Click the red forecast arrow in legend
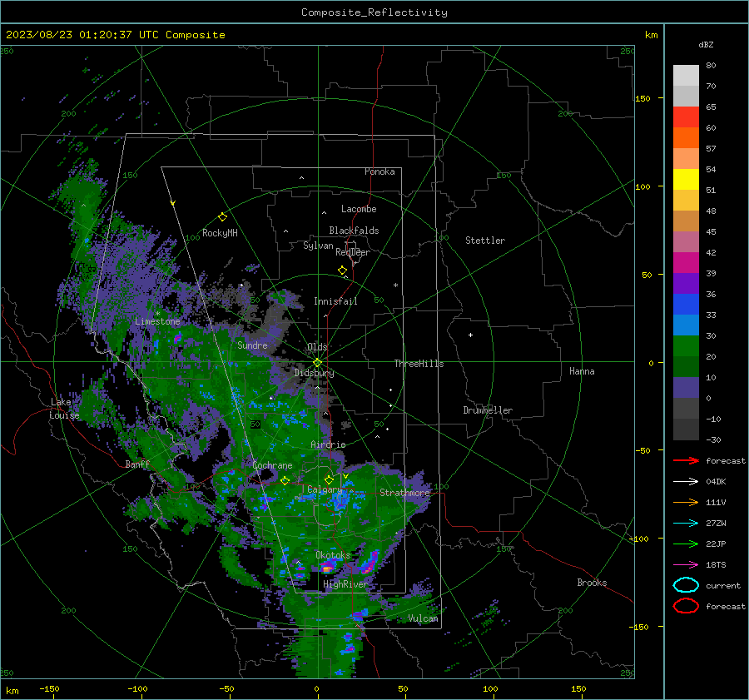 click(x=686, y=460)
